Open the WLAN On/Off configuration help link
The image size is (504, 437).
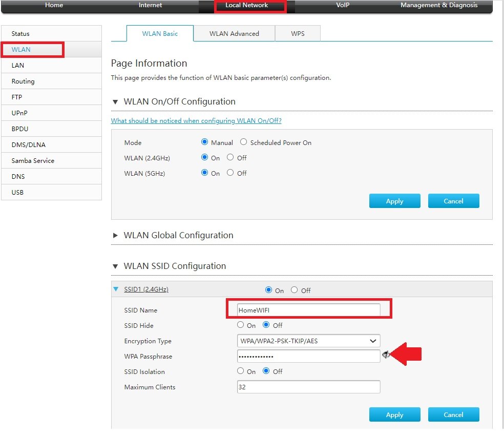pos(196,121)
